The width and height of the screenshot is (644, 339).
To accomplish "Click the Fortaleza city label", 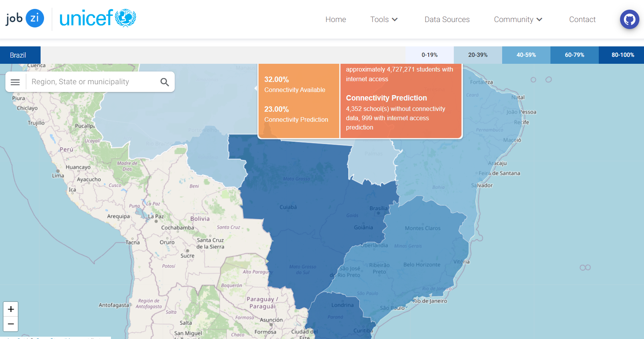I will coord(481,82).
